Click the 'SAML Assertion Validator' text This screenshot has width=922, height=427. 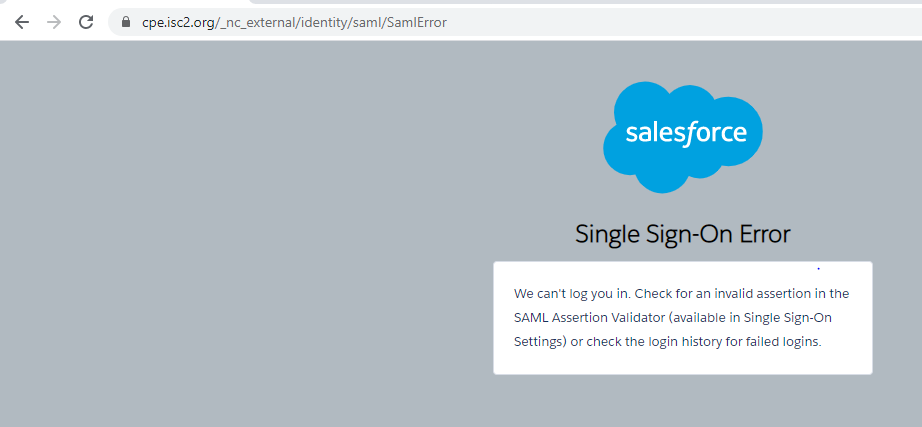click(588, 317)
